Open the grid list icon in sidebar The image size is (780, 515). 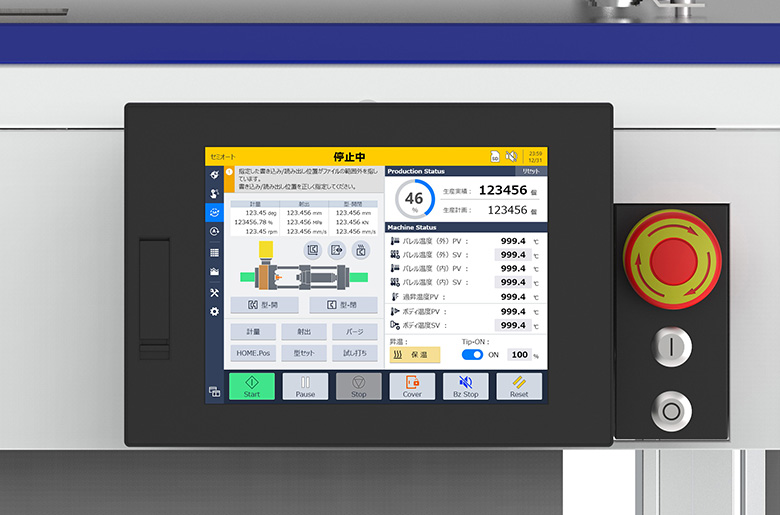click(x=214, y=252)
